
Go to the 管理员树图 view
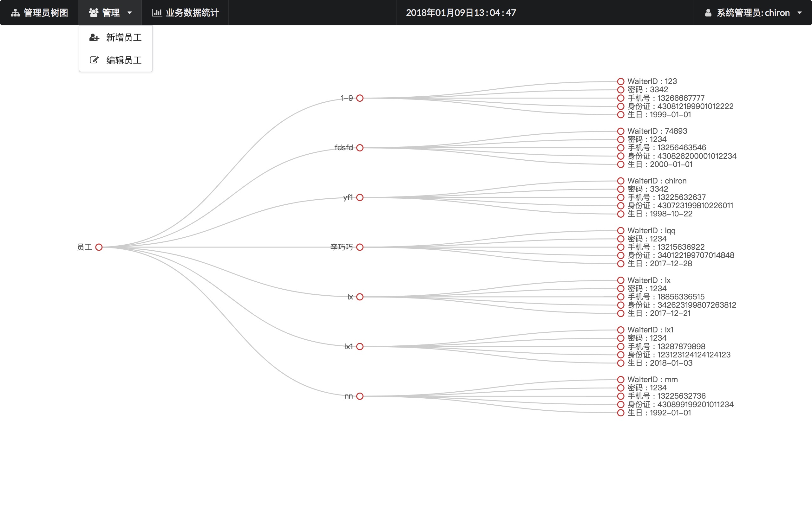point(46,13)
